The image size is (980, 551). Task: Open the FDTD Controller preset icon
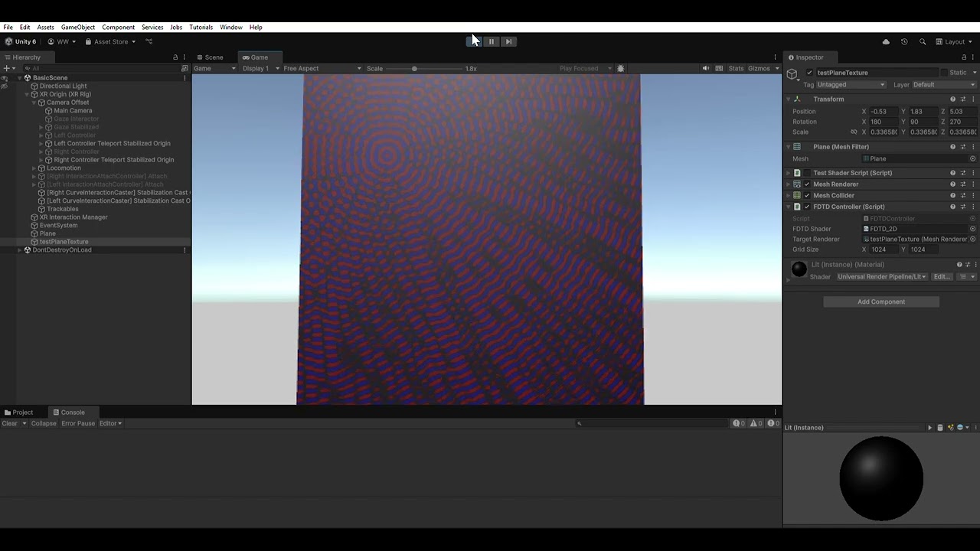(963, 207)
